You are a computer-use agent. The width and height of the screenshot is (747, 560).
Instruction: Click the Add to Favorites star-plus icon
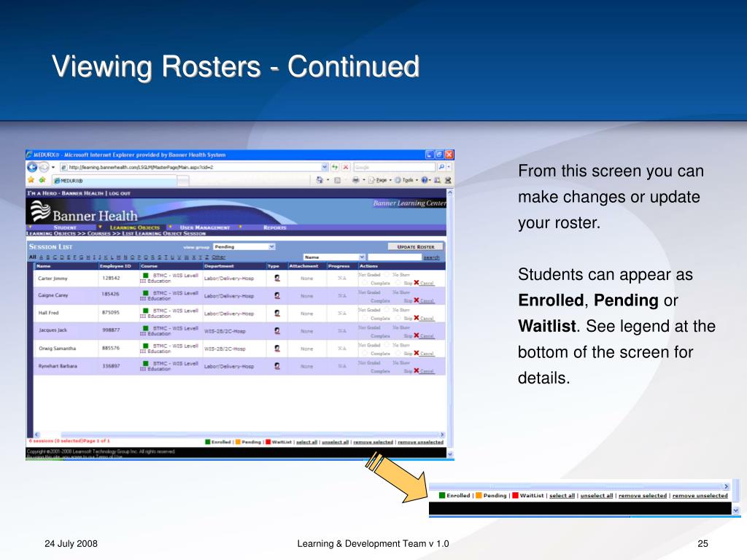point(42,180)
